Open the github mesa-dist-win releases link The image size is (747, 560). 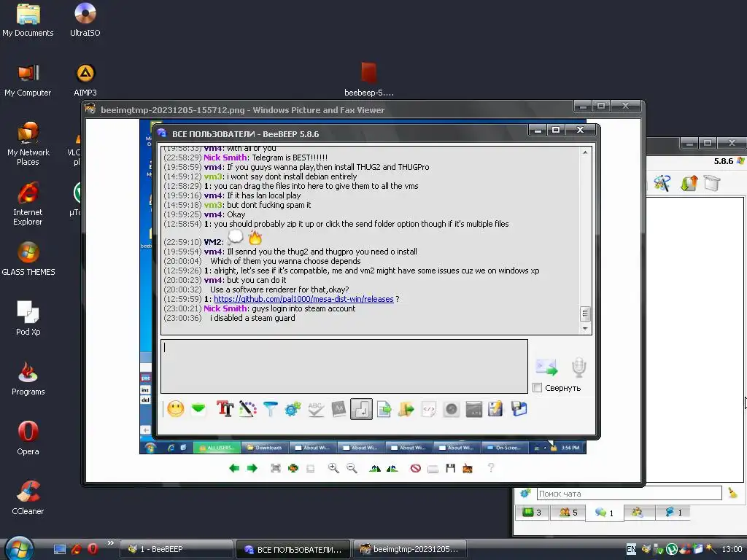(303, 299)
